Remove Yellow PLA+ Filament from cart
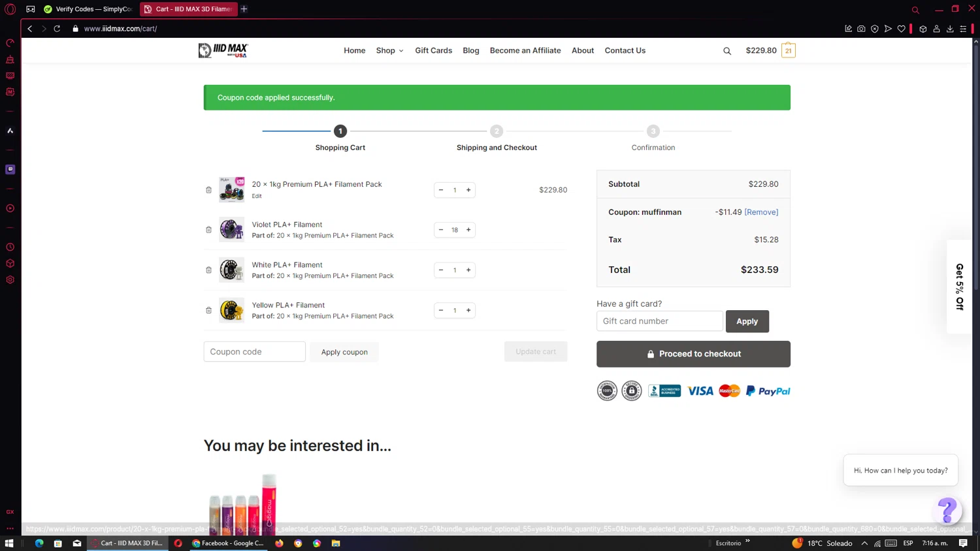Screen dimensions: 980x551 coord(208,310)
